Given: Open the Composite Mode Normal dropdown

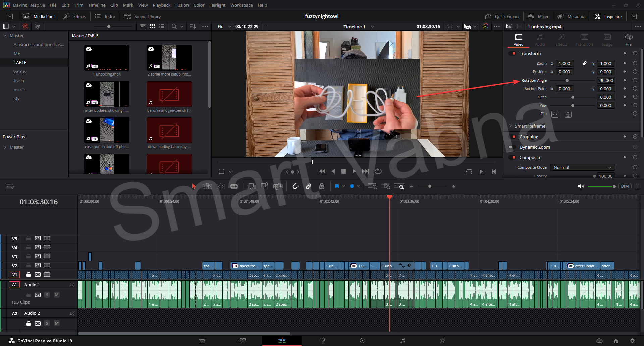Looking at the screenshot, I should point(583,167).
